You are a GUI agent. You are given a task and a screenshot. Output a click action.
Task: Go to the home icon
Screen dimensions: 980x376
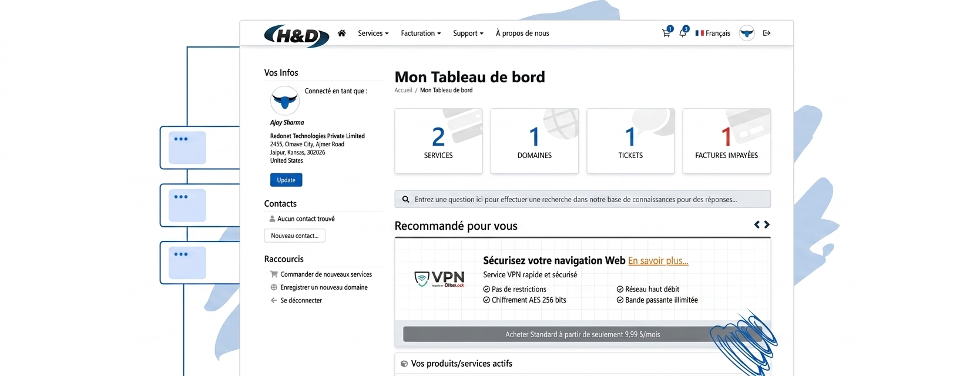tap(341, 33)
